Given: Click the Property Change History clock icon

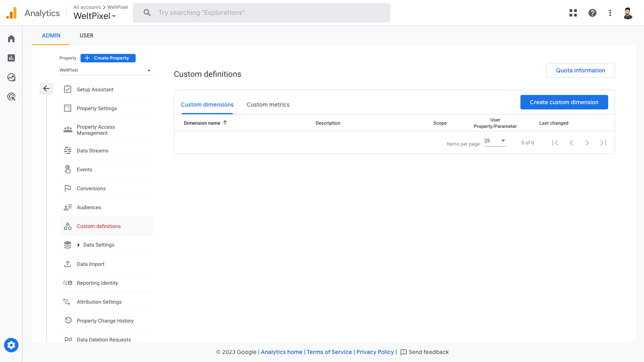Looking at the screenshot, I should [x=68, y=321].
